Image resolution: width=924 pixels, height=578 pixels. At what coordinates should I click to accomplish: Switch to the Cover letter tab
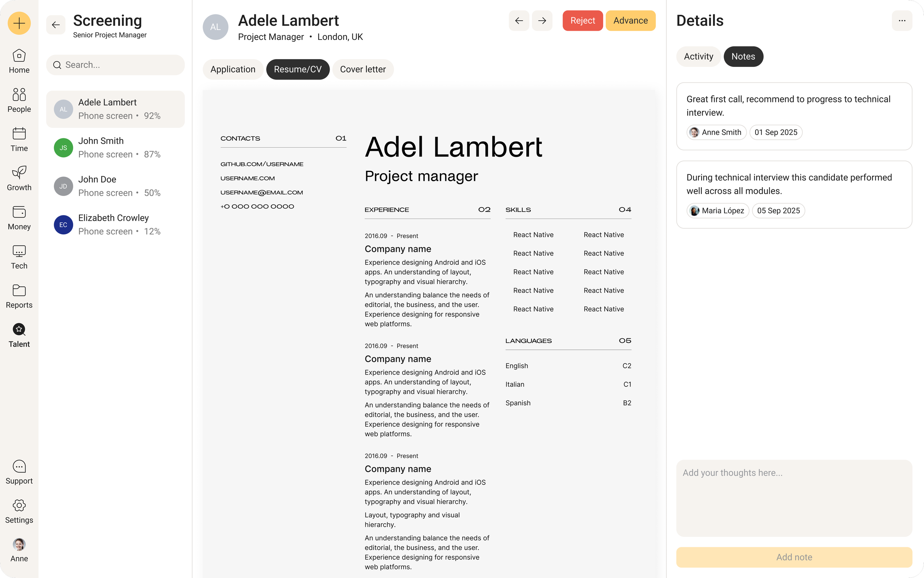[363, 69]
